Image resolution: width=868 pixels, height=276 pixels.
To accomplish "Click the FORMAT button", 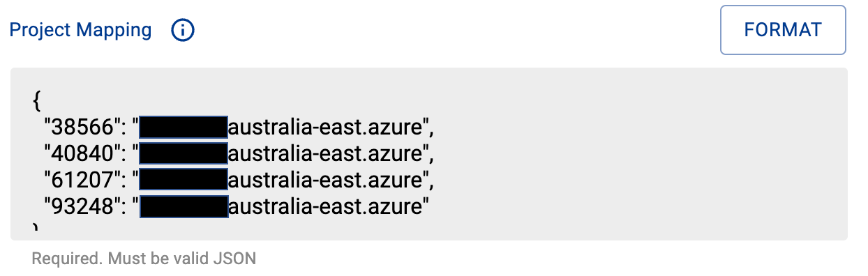I will pos(783,30).
